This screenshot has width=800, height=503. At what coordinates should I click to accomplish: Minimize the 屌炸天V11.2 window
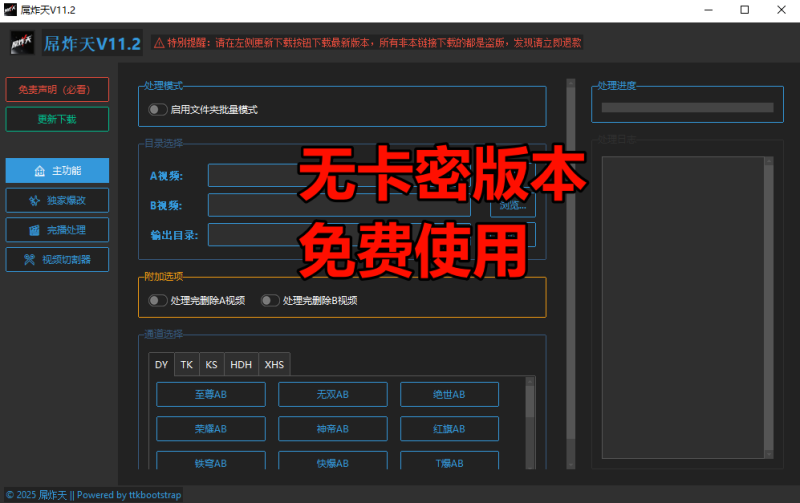click(x=708, y=10)
